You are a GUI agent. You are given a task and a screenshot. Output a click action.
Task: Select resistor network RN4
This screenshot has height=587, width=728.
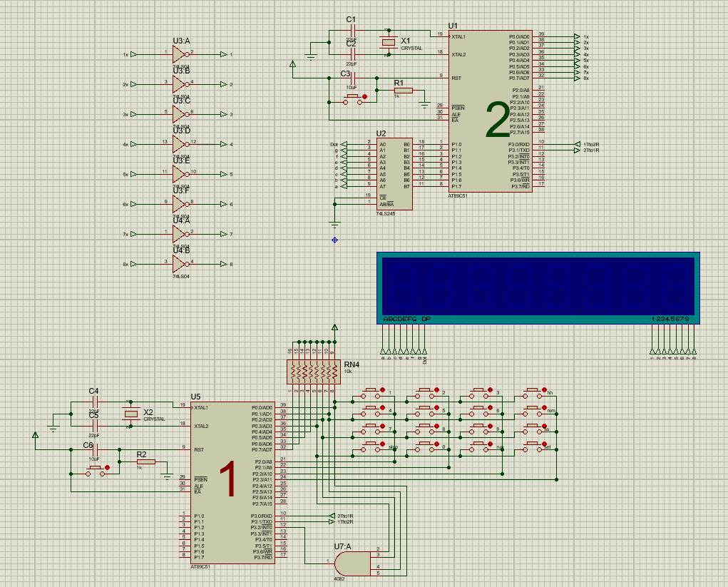pyautogui.click(x=314, y=371)
